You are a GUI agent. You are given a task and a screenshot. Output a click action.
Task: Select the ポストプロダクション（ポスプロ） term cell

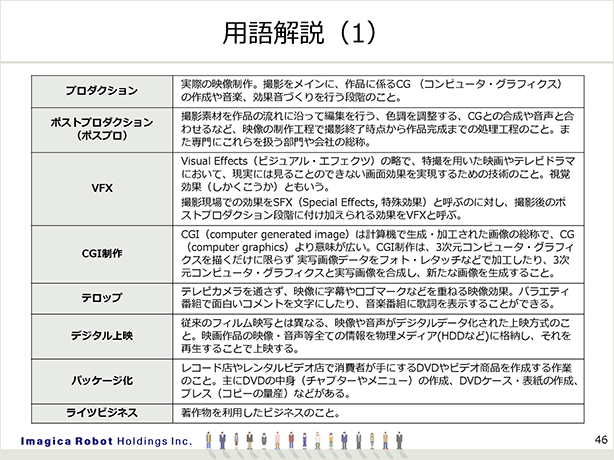click(102, 130)
